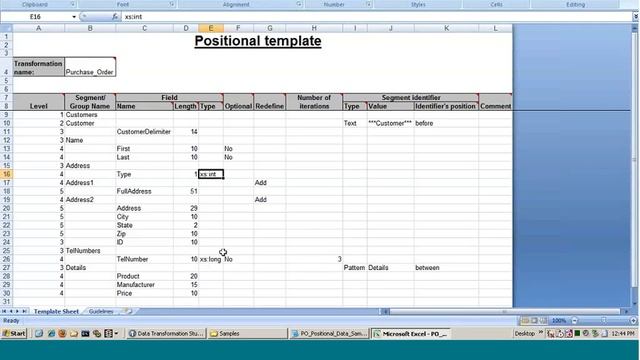Screen dimensions: 640x360
Task: Open Command Prompt quick launch icon
Action: 85,333
